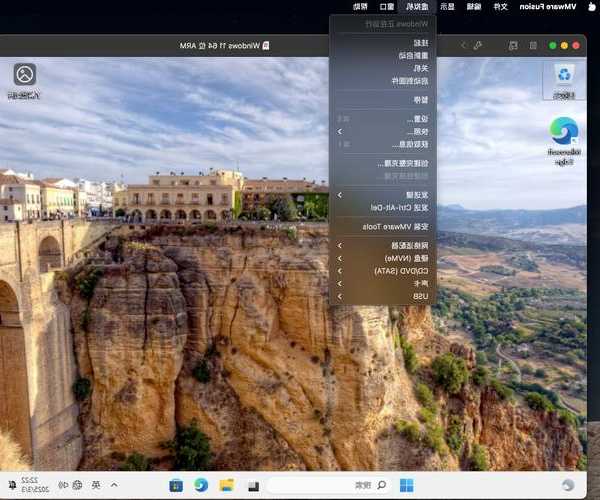Click the VM toolbar chevron arrow icon
Viewport: 600px width, 500px height.
[463, 46]
